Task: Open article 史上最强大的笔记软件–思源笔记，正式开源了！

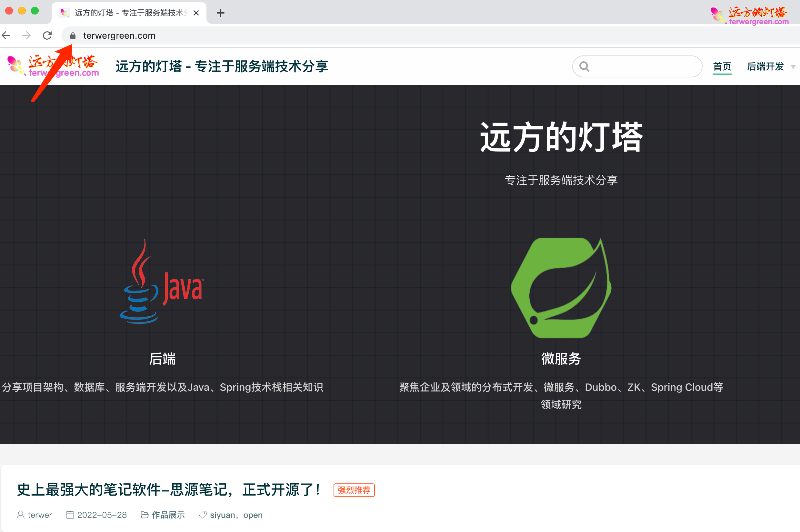Action: [x=169, y=490]
